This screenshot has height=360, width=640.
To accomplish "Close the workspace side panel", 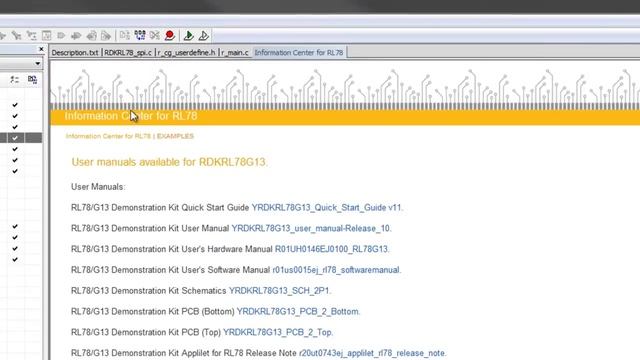I will [41, 49].
